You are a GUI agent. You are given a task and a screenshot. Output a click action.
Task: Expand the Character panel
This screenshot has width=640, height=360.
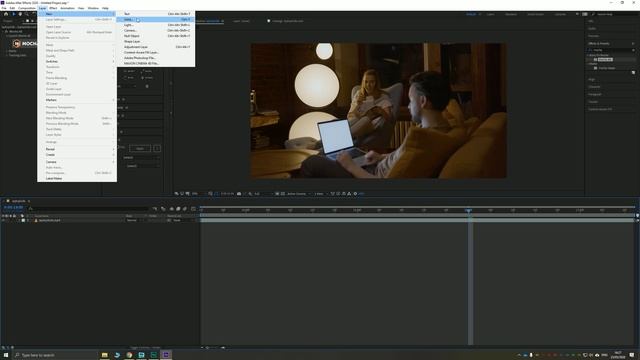(x=594, y=87)
